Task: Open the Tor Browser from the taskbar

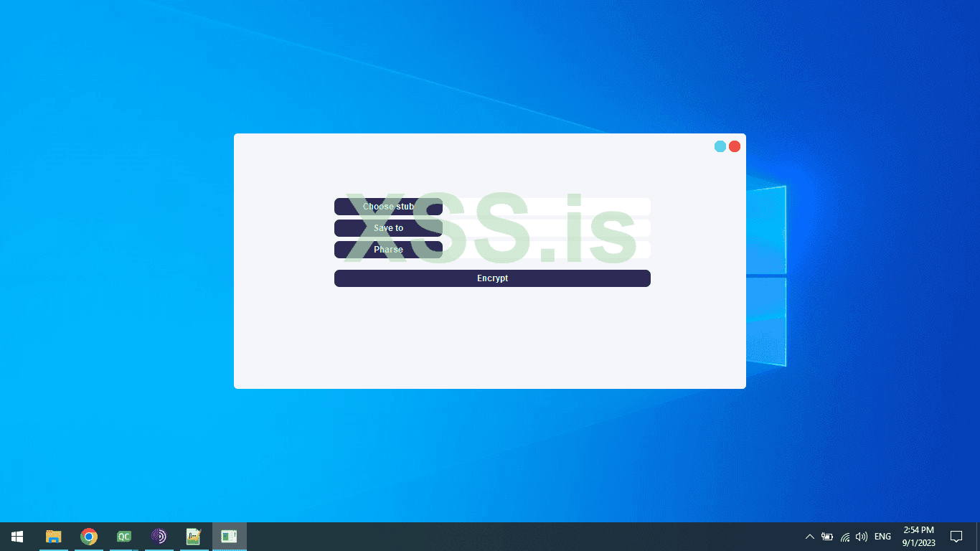Action: coord(159,536)
